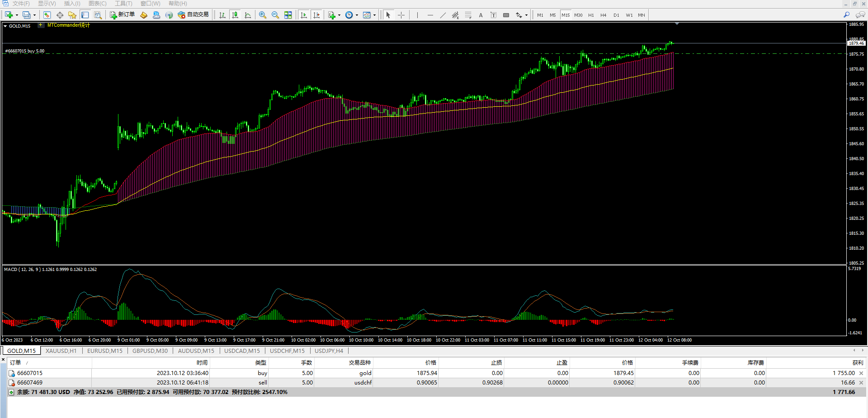Close order 66607469 with its X
The image size is (868, 418).
point(861,383)
